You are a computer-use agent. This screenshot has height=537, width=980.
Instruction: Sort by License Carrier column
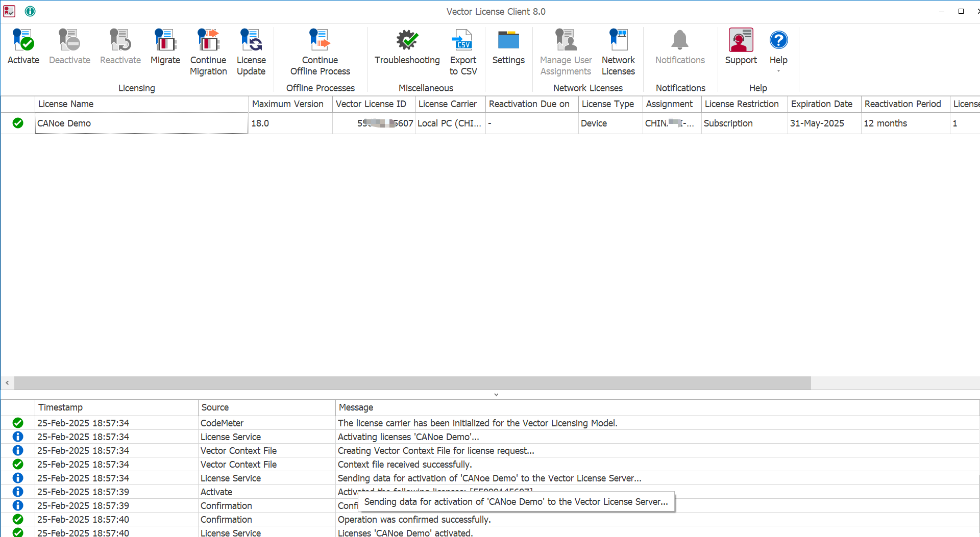[450, 104]
